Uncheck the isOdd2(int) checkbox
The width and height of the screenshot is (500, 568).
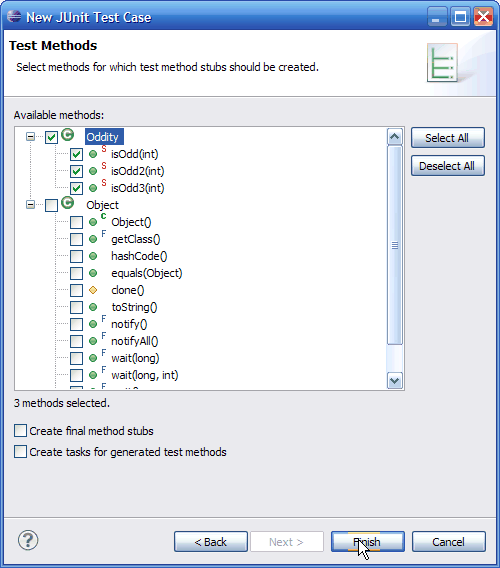click(76, 171)
